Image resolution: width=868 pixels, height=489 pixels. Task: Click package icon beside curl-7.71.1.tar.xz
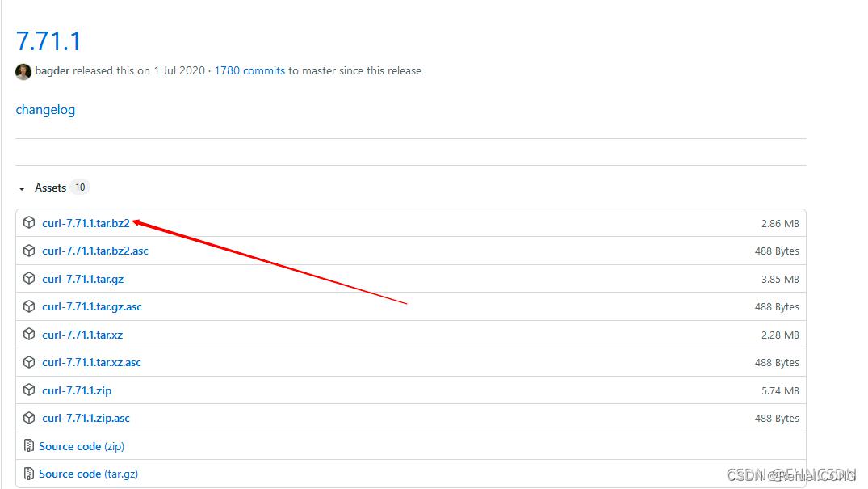[x=29, y=335]
